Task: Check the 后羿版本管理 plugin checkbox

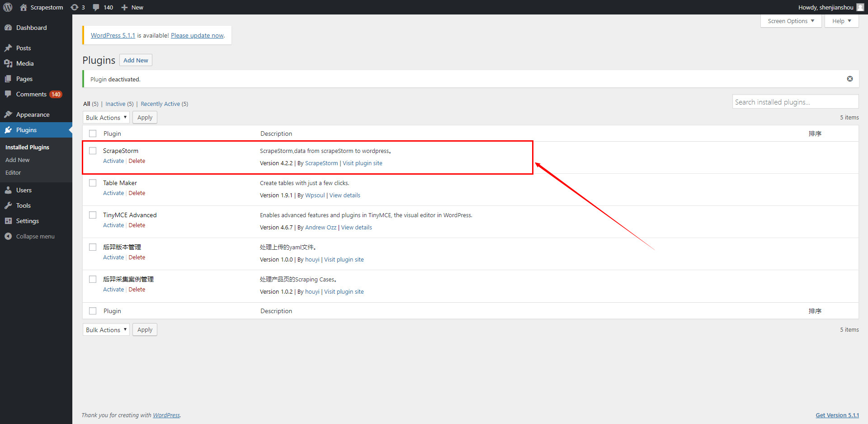Action: pyautogui.click(x=93, y=247)
